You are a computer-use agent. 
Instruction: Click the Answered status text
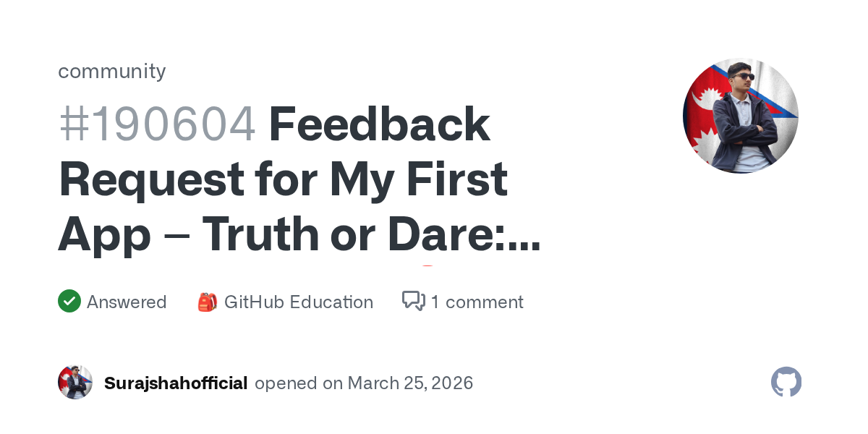[x=127, y=302]
